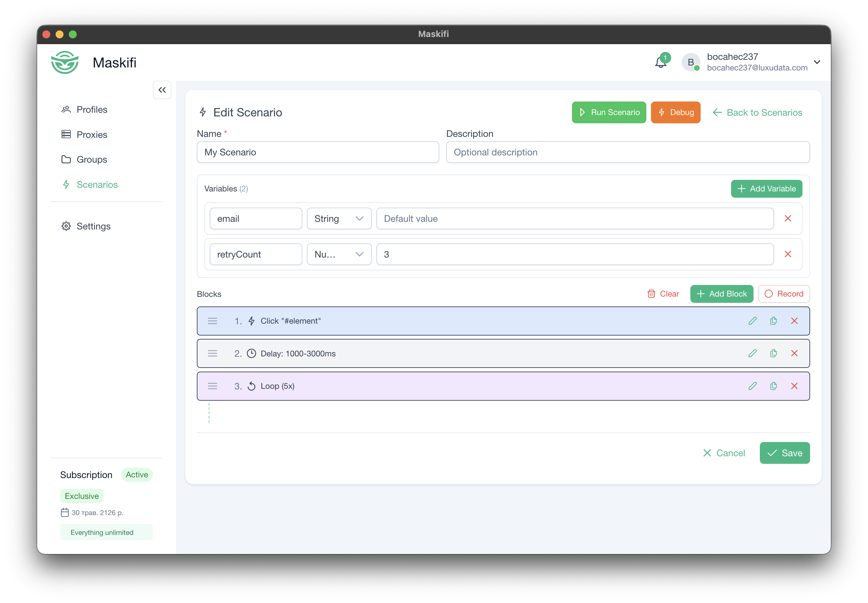
Task: Duplicate the Click "#element" block
Action: 773,321
